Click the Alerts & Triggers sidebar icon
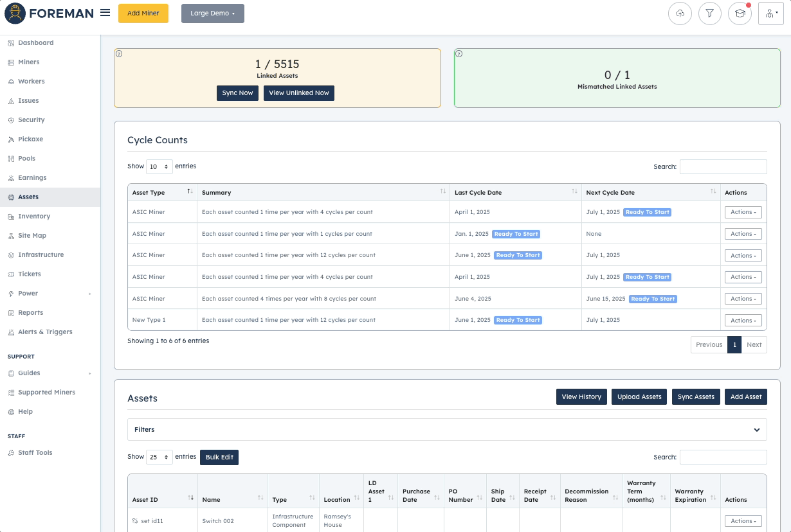The height and width of the screenshot is (532, 791). click(x=11, y=332)
